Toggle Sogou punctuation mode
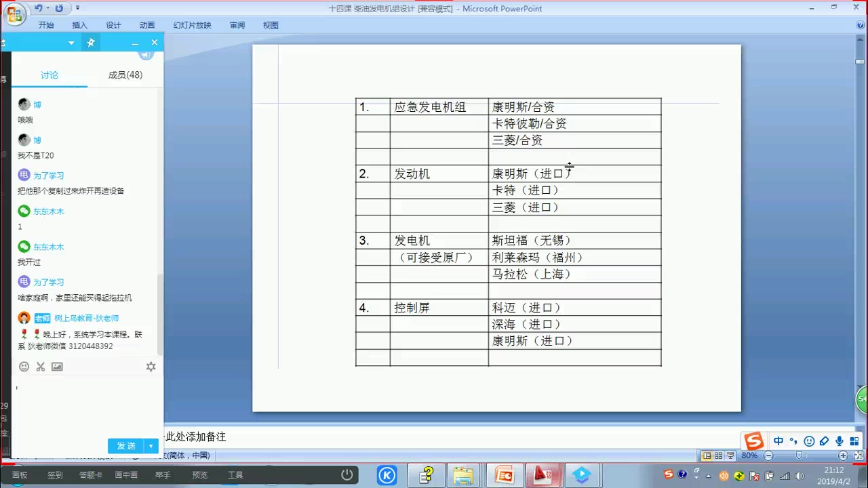The width and height of the screenshot is (868, 488). 793,441
